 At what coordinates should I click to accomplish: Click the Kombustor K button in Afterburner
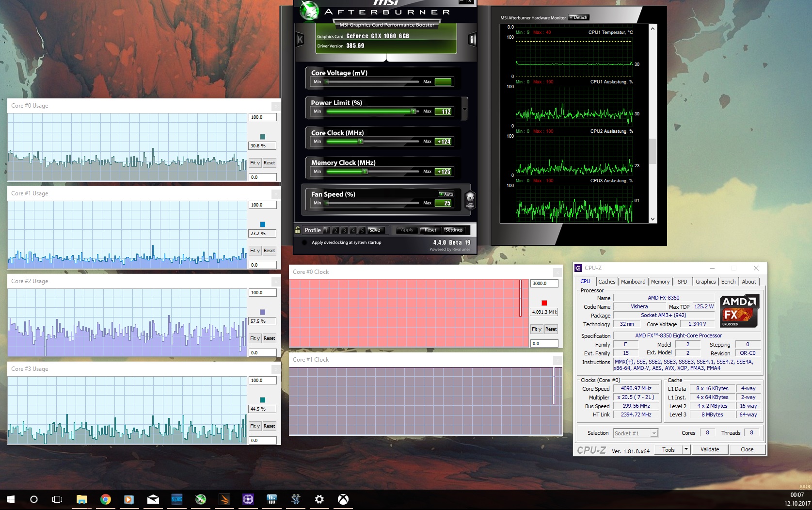click(300, 40)
